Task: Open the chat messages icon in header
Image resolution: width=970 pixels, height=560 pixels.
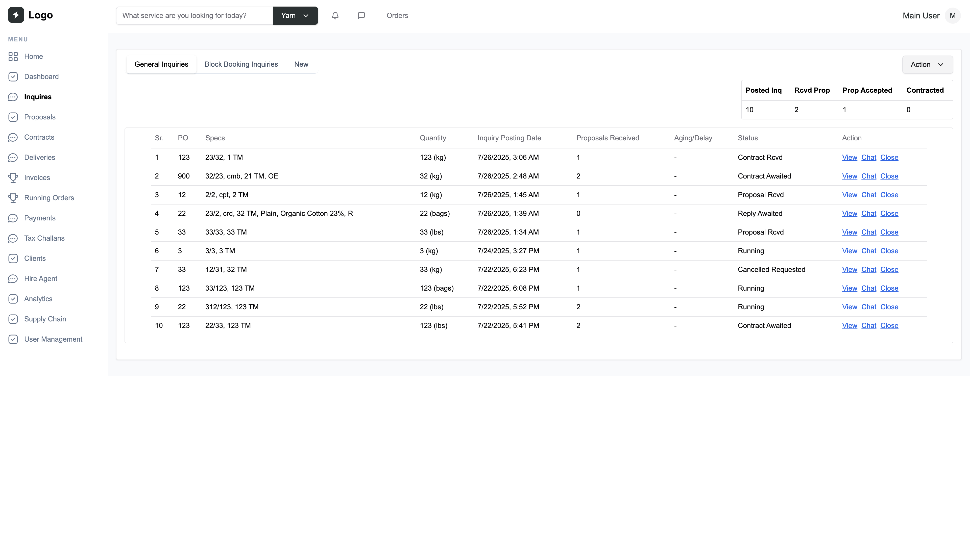Action: point(361,15)
